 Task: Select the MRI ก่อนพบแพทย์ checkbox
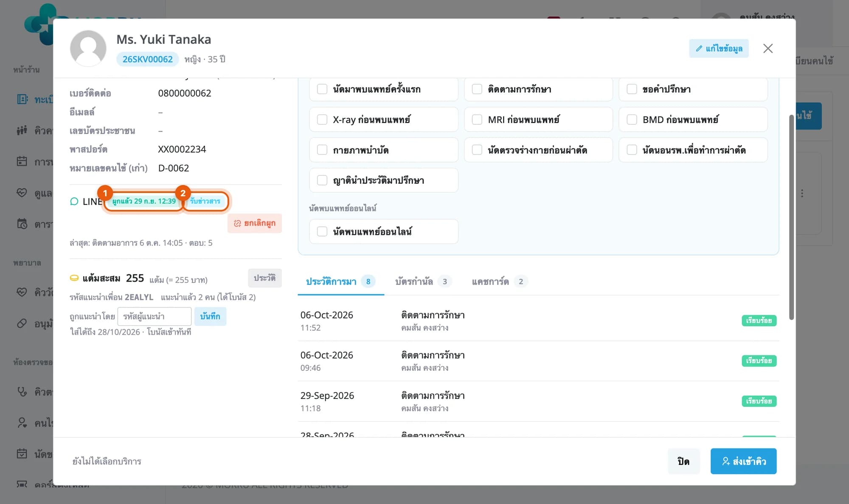tap(477, 120)
